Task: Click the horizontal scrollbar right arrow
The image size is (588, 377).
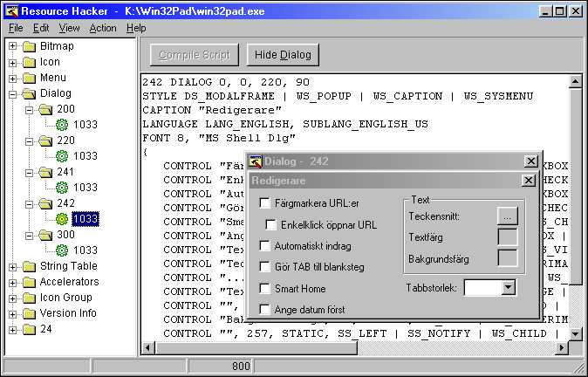Action: pos(561,347)
